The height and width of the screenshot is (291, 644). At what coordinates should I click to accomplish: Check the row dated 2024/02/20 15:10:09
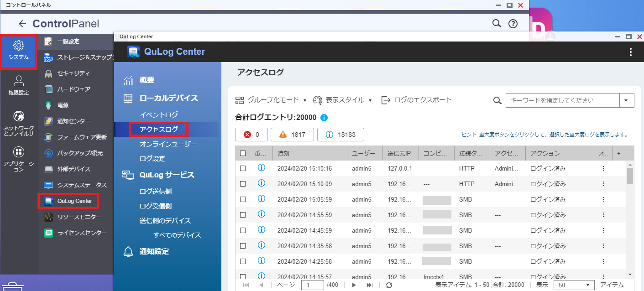[243, 184]
